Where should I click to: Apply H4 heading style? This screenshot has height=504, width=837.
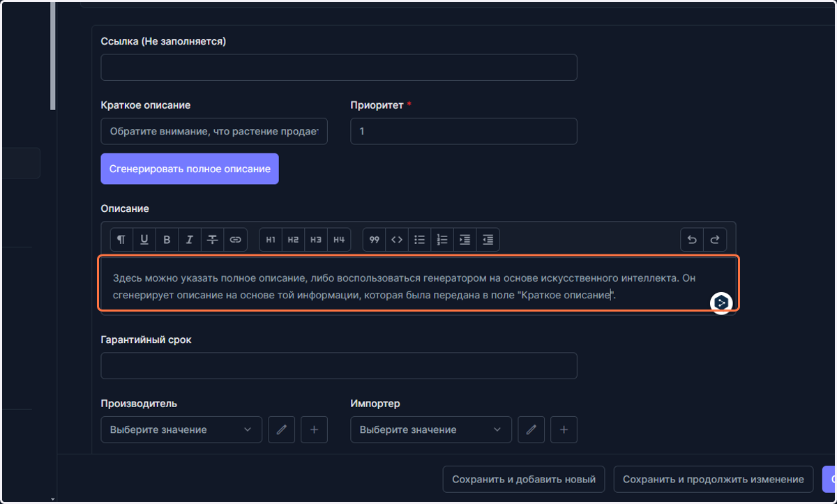point(339,239)
